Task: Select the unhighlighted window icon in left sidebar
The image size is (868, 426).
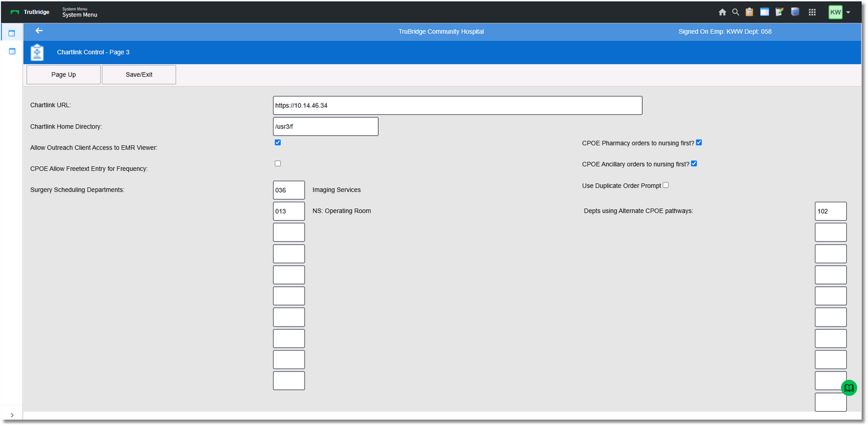Action: [11, 51]
